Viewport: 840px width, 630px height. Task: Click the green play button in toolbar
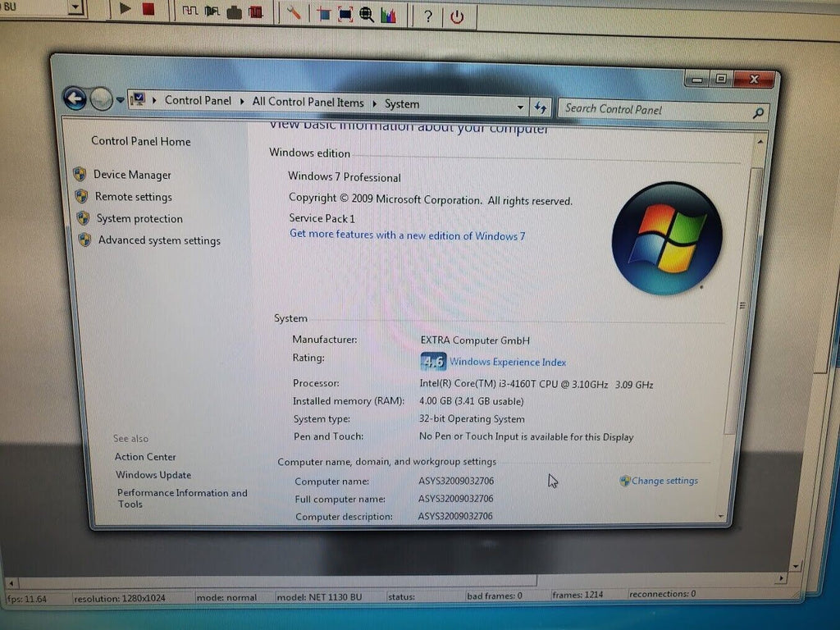[125, 9]
